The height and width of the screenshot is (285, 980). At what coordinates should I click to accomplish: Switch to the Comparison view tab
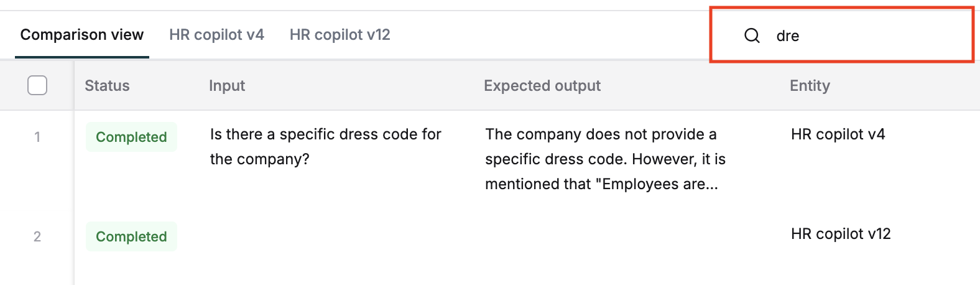pos(82,35)
